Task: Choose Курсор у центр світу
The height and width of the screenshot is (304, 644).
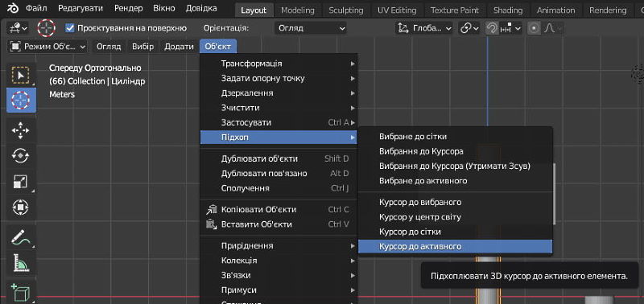Action: 455,217
